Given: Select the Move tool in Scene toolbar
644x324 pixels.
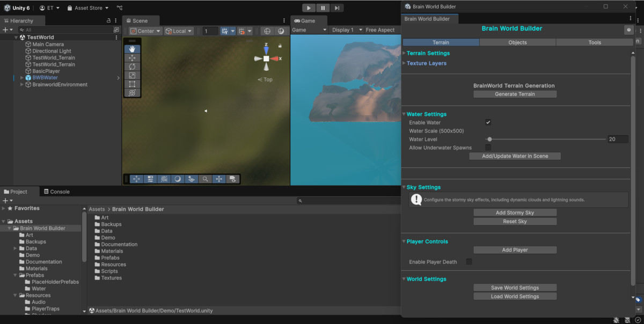Looking at the screenshot, I should 132,58.
